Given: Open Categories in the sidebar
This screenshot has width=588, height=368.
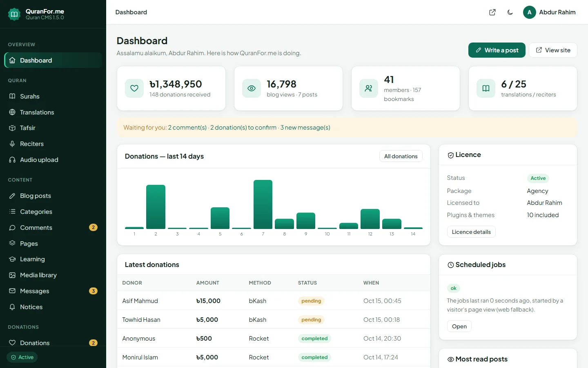Looking at the screenshot, I should [53, 212].
